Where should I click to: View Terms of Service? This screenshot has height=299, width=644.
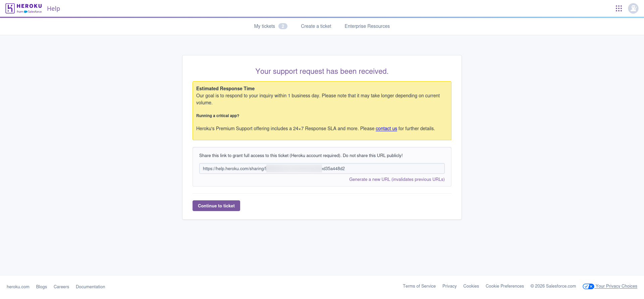(419, 286)
